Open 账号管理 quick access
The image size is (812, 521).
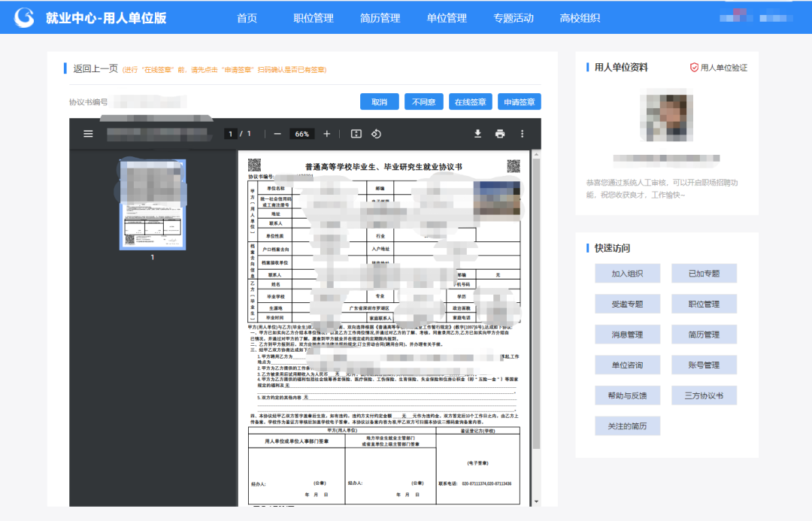(x=704, y=365)
